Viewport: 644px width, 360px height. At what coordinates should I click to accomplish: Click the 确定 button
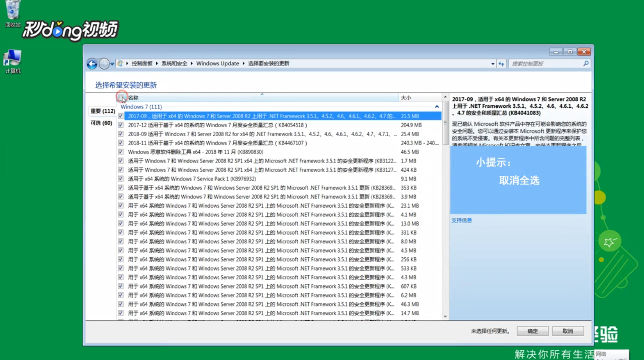coord(532,331)
